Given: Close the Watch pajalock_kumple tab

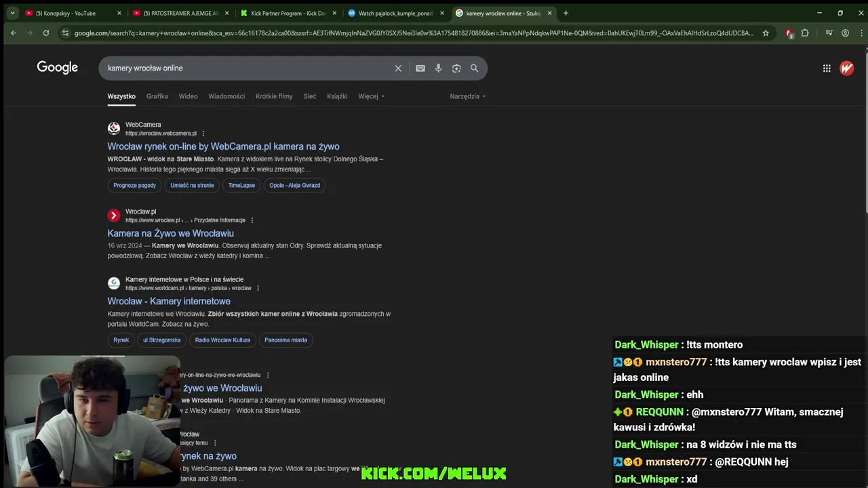Looking at the screenshot, I should coord(442,13).
